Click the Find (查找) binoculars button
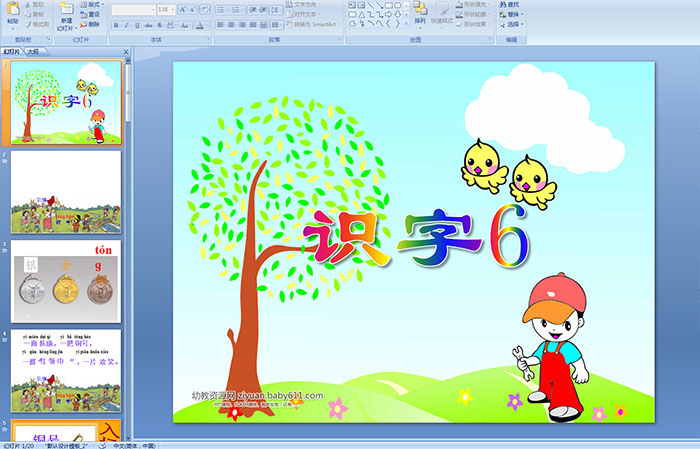 (x=509, y=4)
